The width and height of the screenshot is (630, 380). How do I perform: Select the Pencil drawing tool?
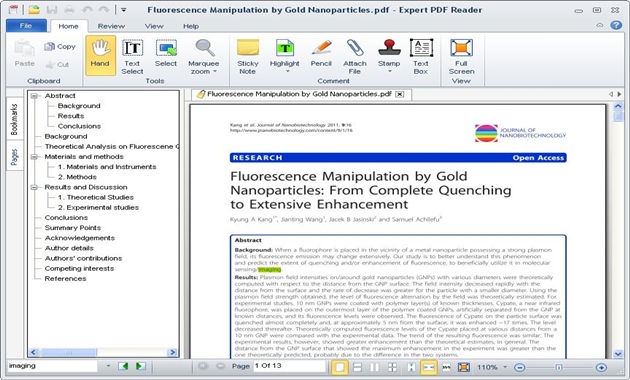click(x=321, y=53)
